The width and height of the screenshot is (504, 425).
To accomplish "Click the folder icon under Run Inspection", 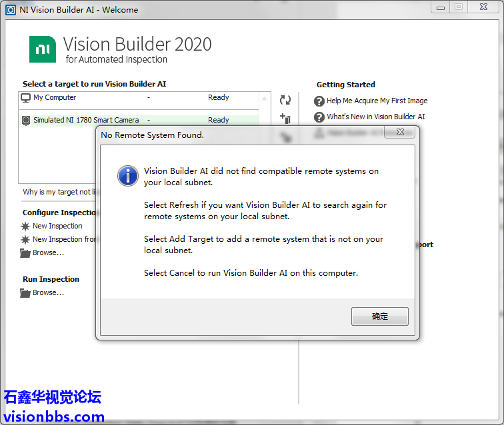I will point(26,293).
